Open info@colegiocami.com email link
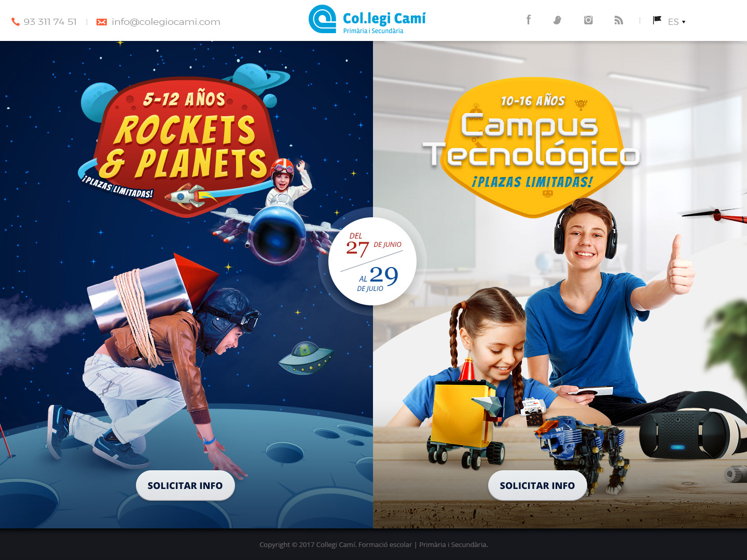Image resolution: width=747 pixels, height=560 pixels. pos(166,22)
